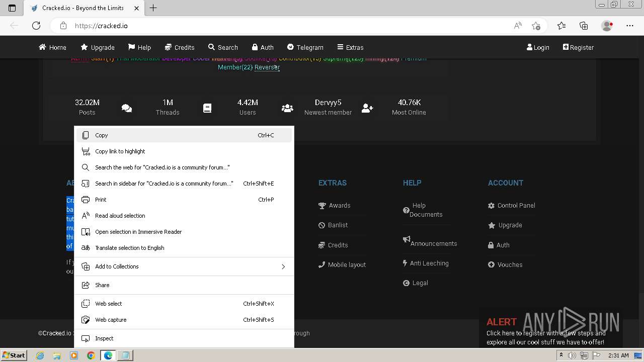Click the Windows Start button
This screenshot has height=362, width=644.
tap(14, 355)
